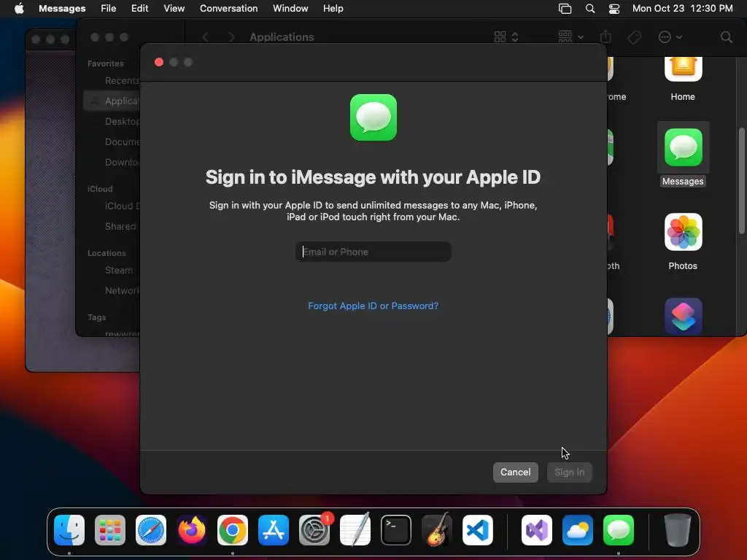Launch Firefox from the Dock
The height and width of the screenshot is (560, 747).
(192, 530)
